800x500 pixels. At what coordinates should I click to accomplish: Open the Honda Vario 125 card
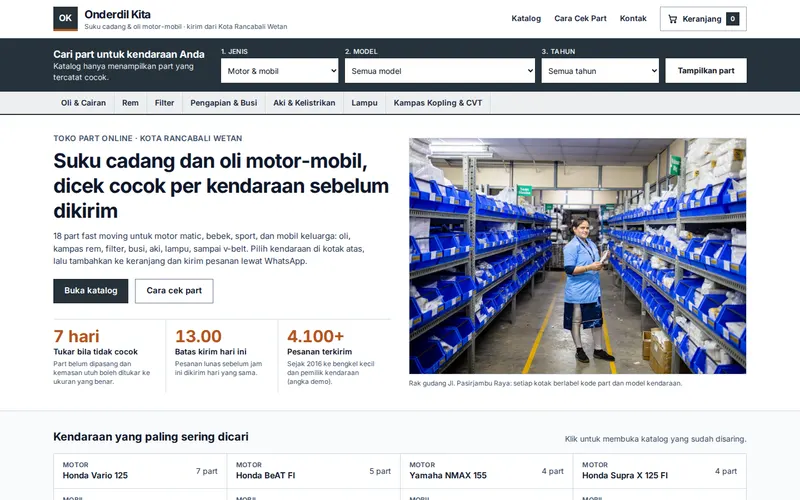click(140, 471)
